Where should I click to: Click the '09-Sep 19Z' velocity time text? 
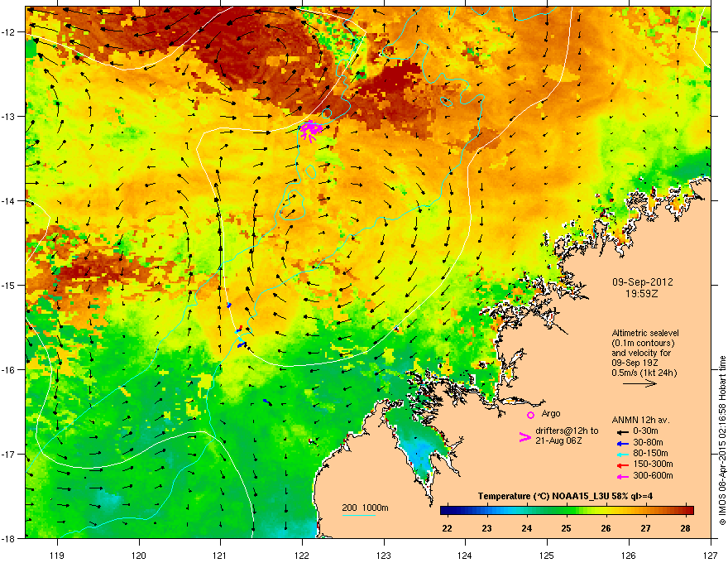(634, 363)
